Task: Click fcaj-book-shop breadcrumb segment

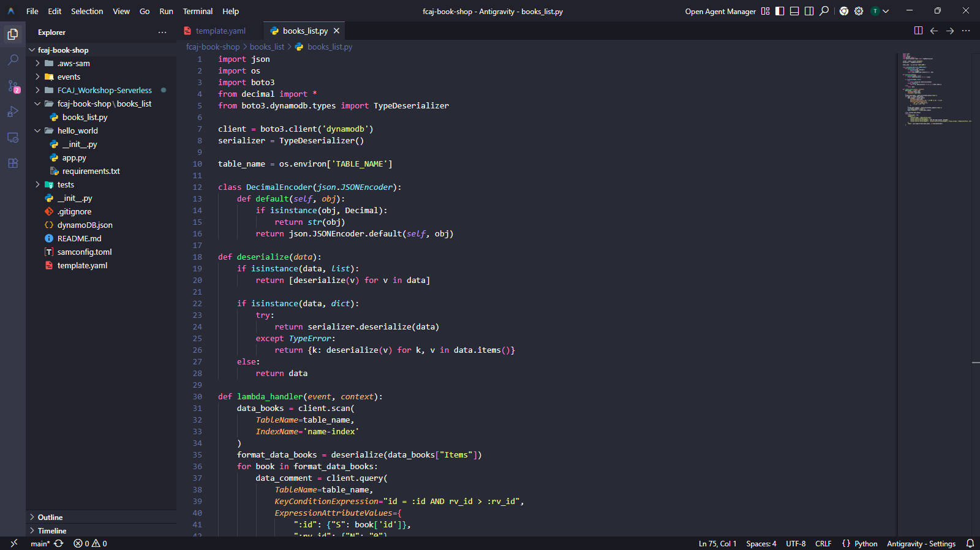Action: tap(213, 47)
